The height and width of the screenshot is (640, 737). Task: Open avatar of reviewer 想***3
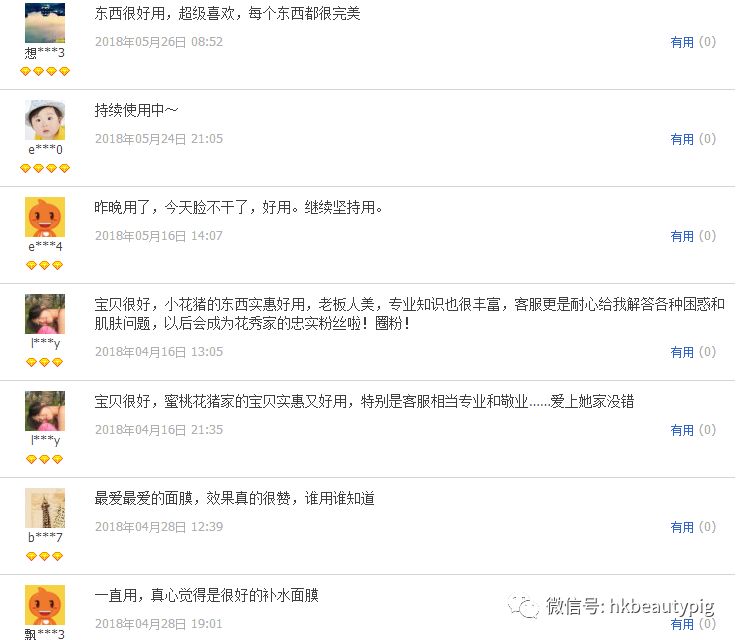pos(45,22)
